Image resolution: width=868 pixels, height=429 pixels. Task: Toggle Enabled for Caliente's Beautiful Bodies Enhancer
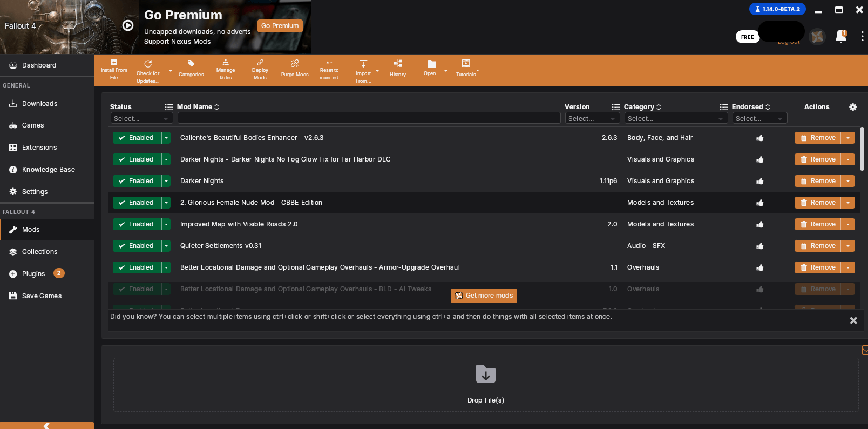point(137,138)
